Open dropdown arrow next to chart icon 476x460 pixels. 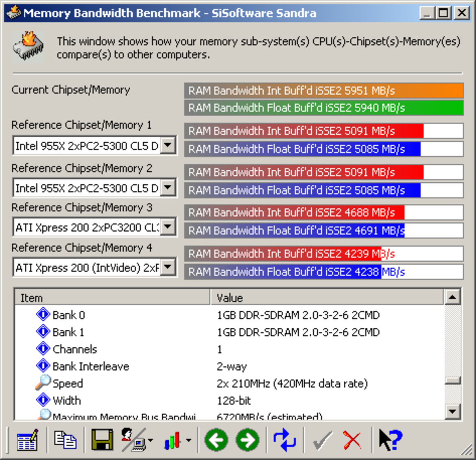coord(188,440)
